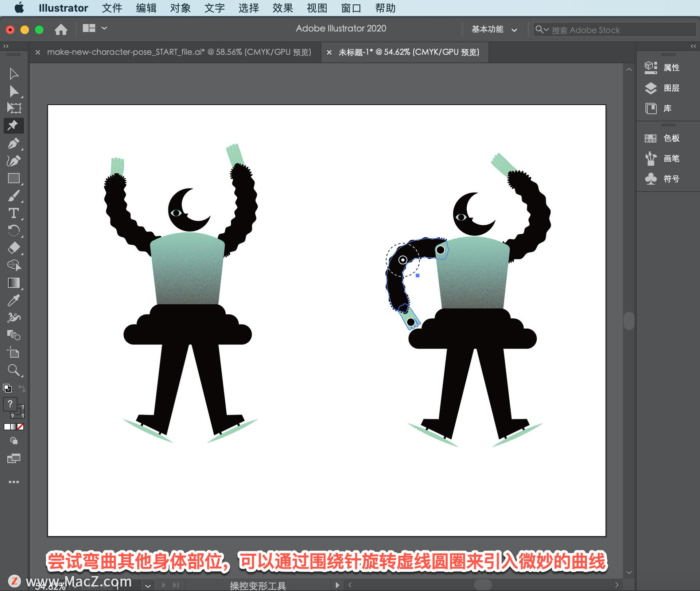Collapse the right panel dock
The height and width of the screenshot is (591, 700).
(x=693, y=46)
